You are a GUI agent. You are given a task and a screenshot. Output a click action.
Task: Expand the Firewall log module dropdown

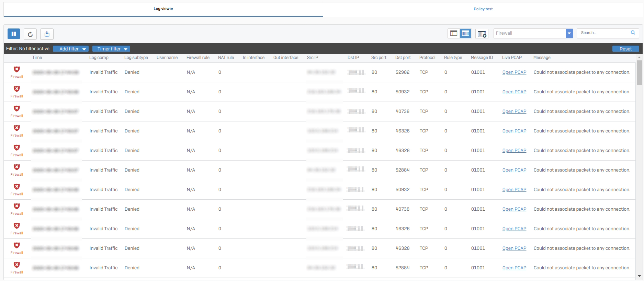(x=569, y=33)
